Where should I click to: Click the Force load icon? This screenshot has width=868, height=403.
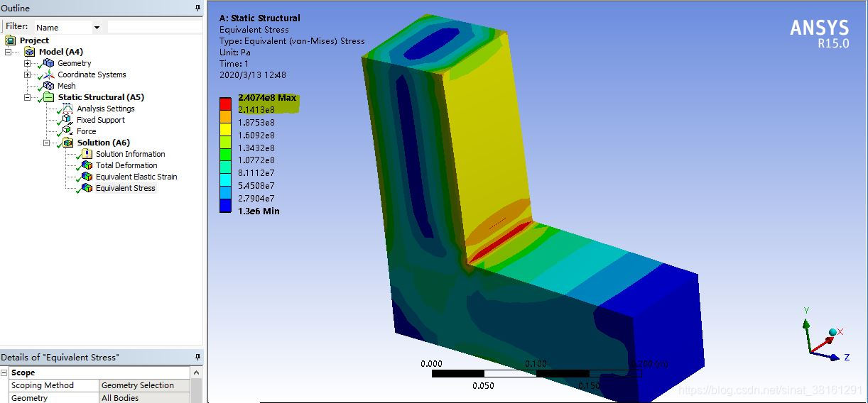pos(67,131)
